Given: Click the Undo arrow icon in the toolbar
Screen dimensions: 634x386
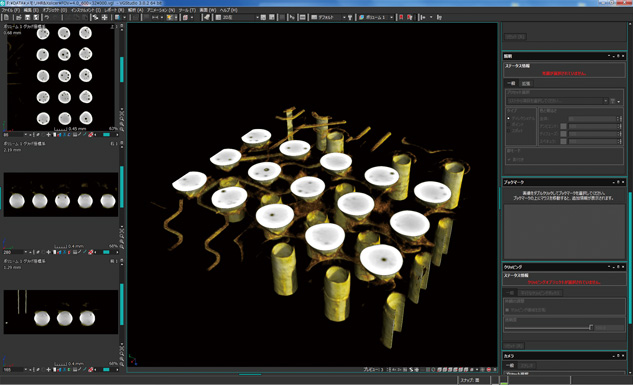Looking at the screenshot, I should tap(46, 17).
